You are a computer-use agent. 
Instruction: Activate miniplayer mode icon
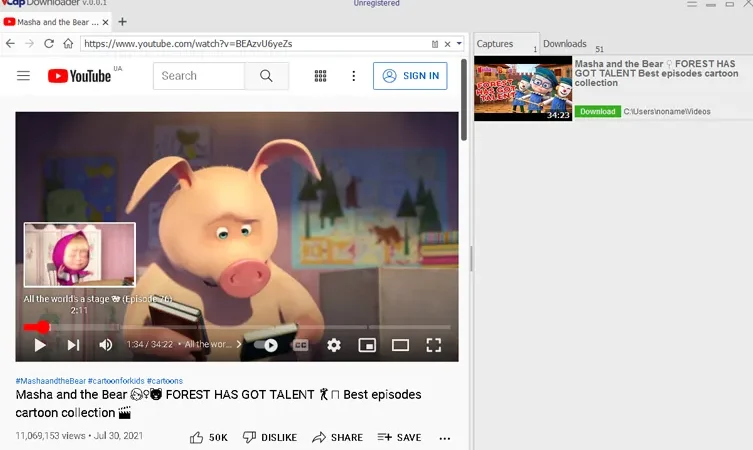[x=367, y=345]
